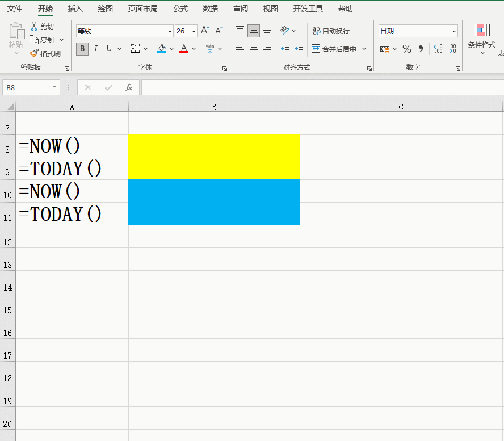
Task: Open the Help (帮助) tab
Action: [x=346, y=9]
